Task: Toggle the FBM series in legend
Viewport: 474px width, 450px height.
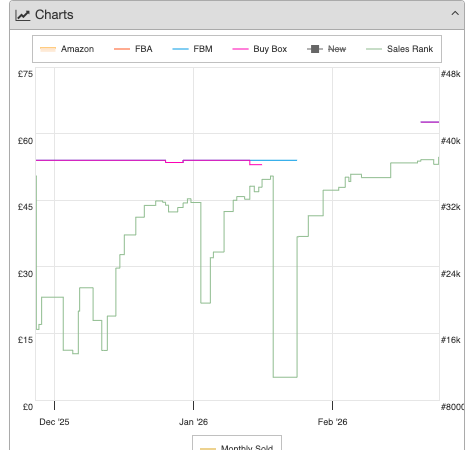Action: point(192,49)
